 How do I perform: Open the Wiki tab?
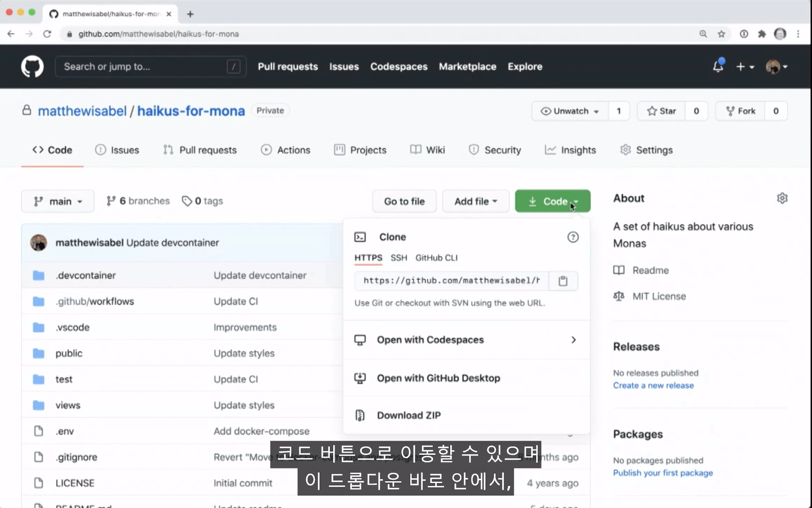pos(428,150)
